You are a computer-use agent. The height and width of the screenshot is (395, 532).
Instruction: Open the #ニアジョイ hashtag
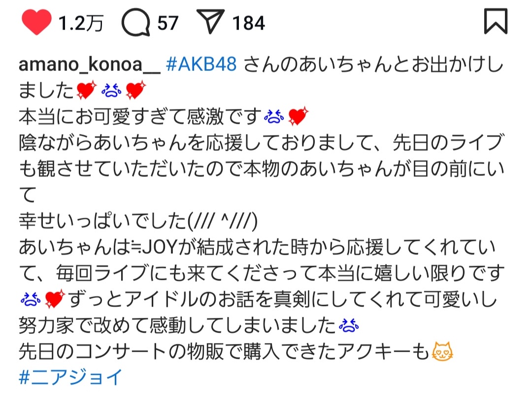[x=70, y=377]
